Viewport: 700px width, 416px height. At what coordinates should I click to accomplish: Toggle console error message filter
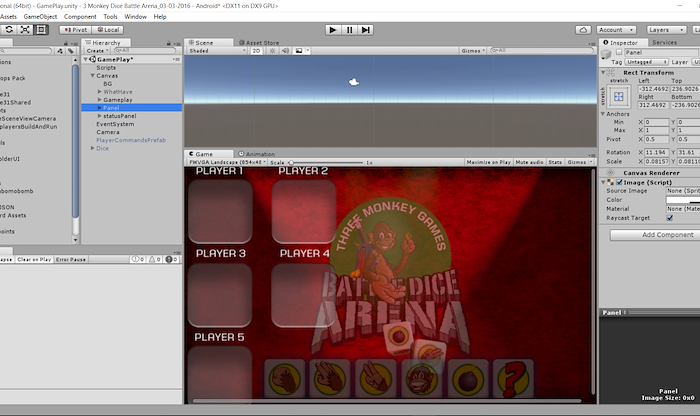tap(171, 259)
